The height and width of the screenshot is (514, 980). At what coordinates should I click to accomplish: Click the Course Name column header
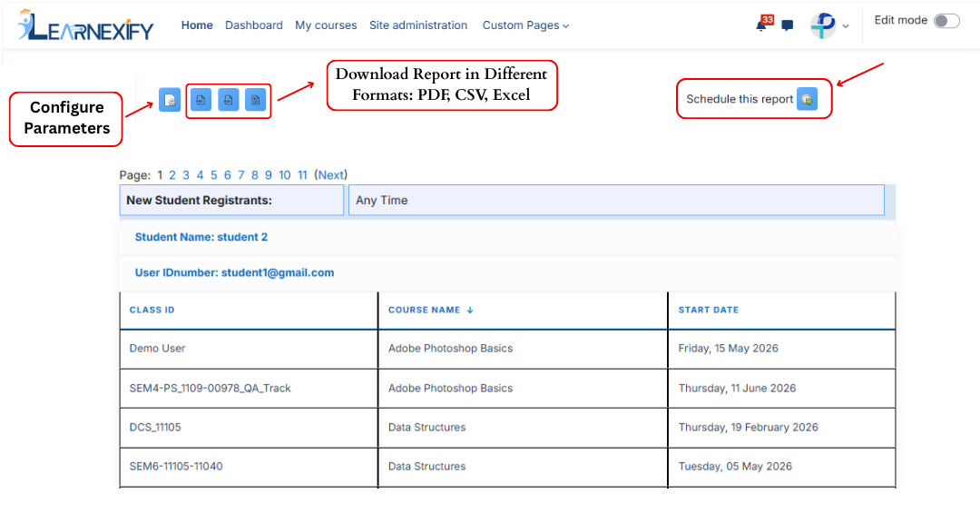(425, 310)
